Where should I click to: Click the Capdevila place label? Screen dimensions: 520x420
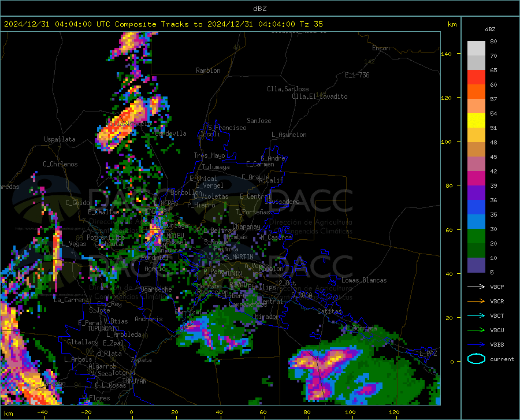170,133
